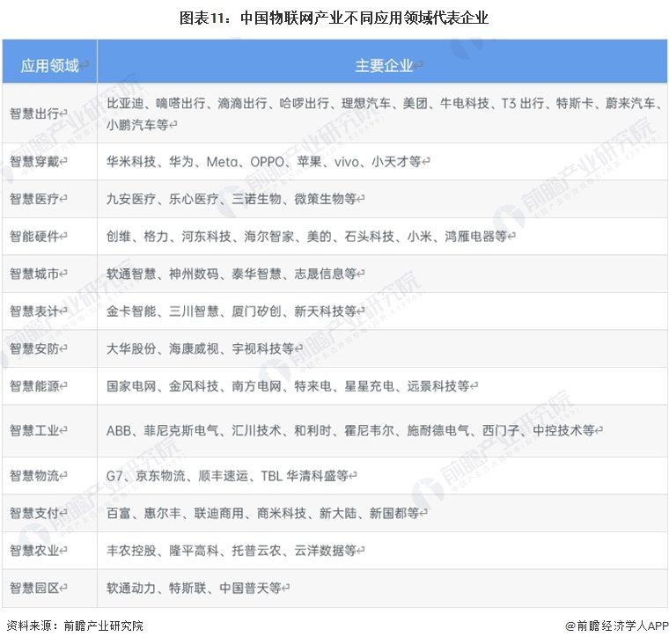Click the 智慧医疗 row label
This screenshot has height=644, width=669.
click(x=34, y=199)
